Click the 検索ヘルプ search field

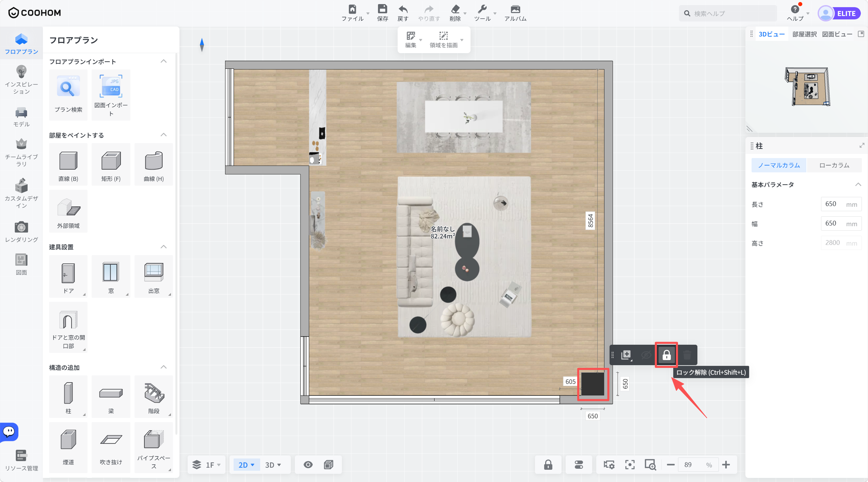pos(728,13)
